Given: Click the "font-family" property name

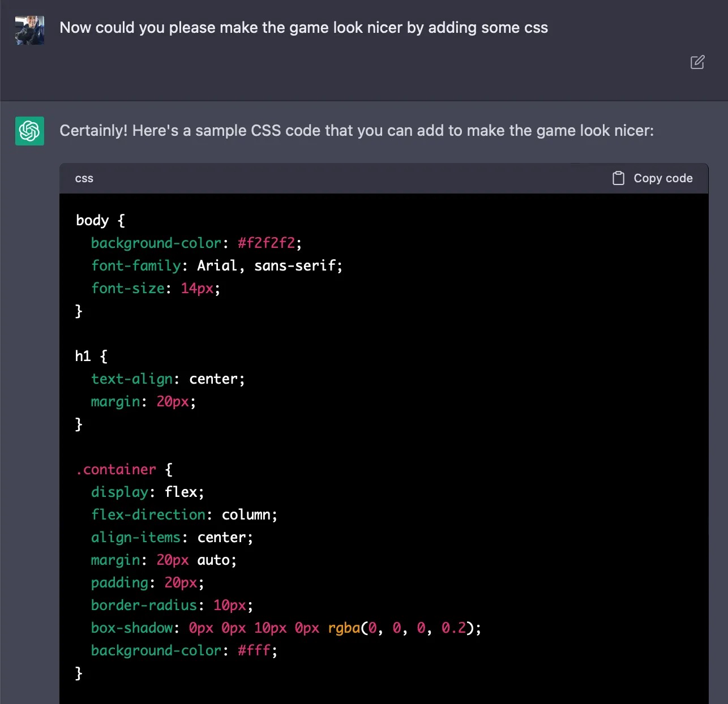Looking at the screenshot, I should click(136, 265).
